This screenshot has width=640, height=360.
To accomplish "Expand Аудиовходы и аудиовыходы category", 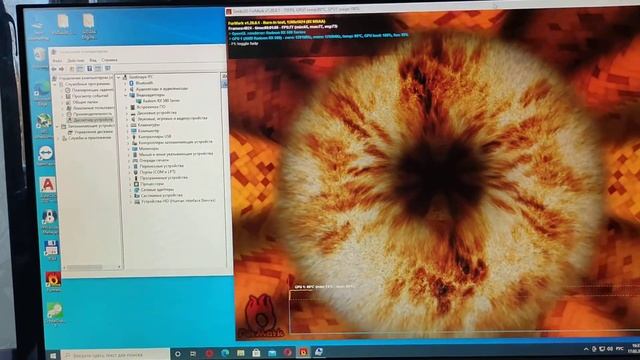I will tap(126, 89).
